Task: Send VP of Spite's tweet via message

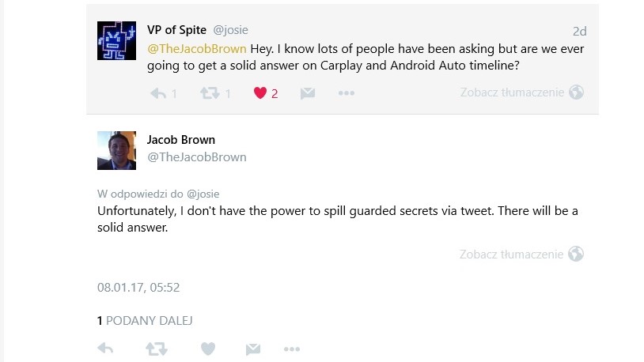Action: point(308,93)
